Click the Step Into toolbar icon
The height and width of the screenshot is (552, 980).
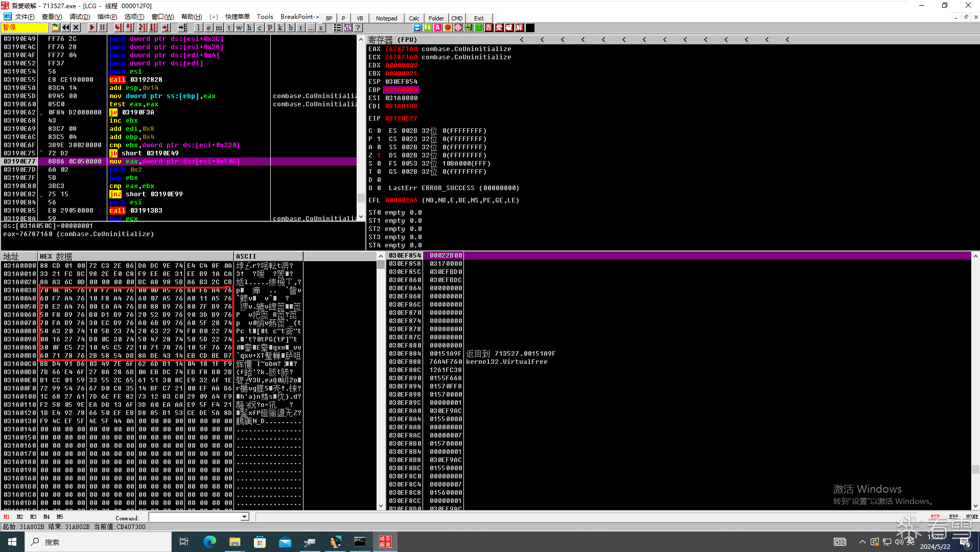tap(119, 28)
